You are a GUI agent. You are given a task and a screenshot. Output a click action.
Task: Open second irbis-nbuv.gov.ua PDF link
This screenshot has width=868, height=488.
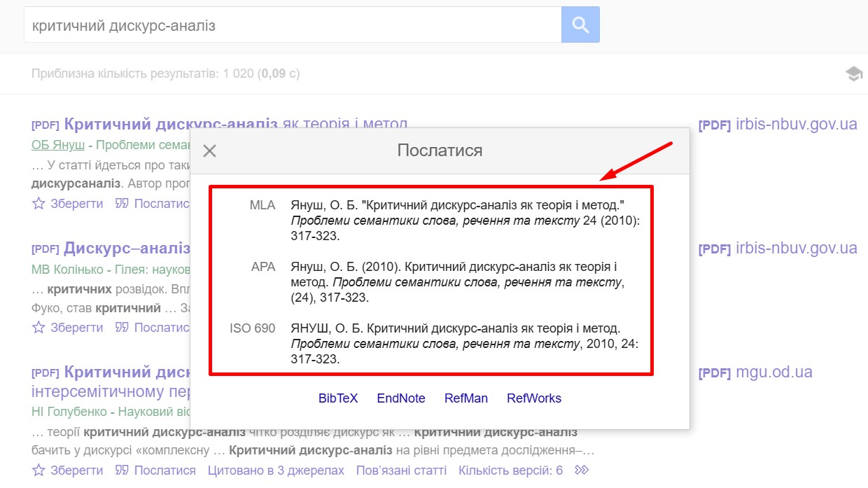[x=778, y=249]
